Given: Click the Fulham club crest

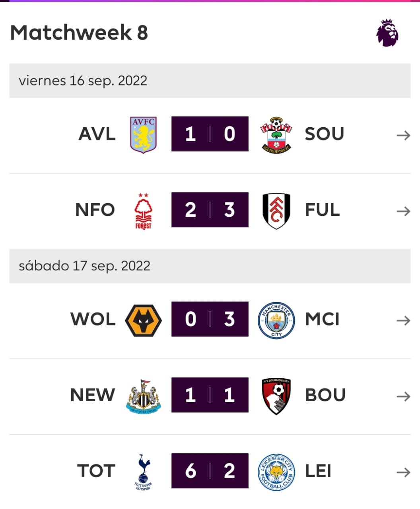Looking at the screenshot, I should coord(276,211).
